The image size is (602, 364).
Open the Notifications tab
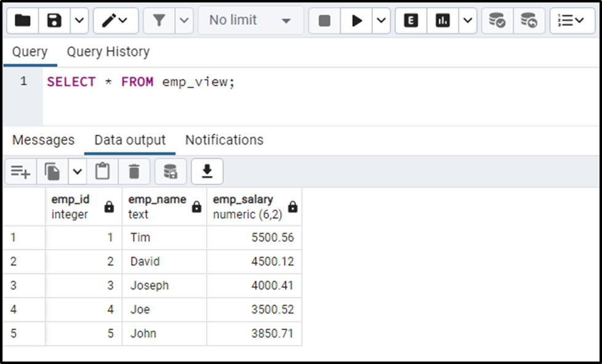[x=224, y=140]
